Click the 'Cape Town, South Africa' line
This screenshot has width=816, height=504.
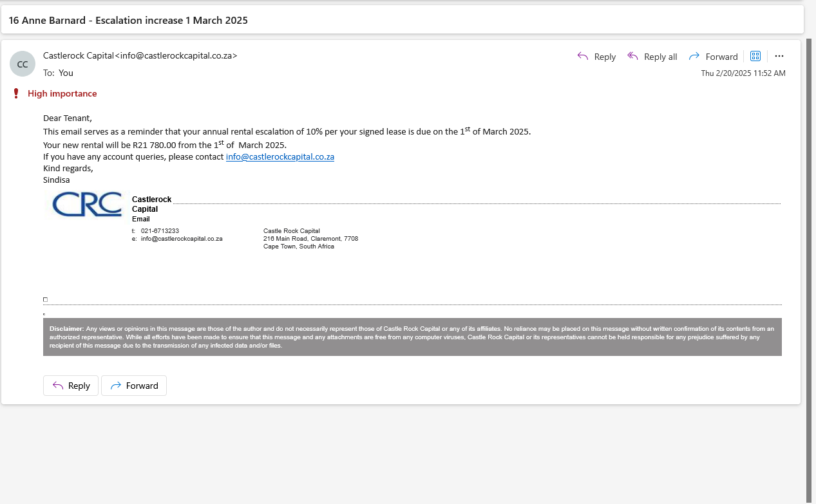(299, 247)
